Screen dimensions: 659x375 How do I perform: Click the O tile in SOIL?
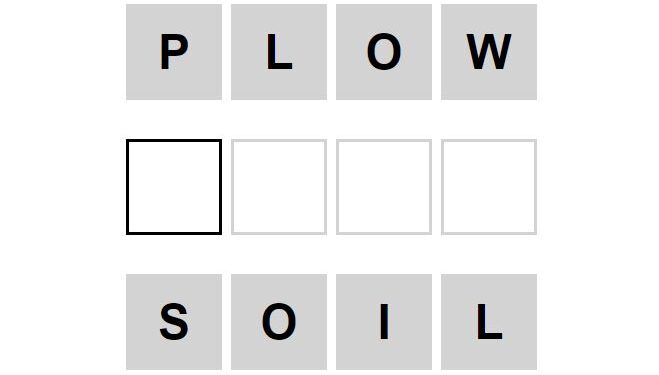pyautogui.click(x=279, y=322)
